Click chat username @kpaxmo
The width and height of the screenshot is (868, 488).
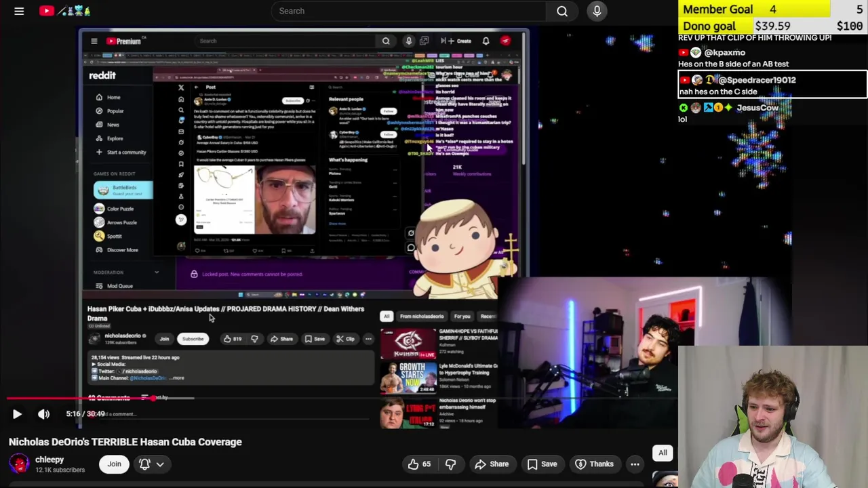coord(724,52)
